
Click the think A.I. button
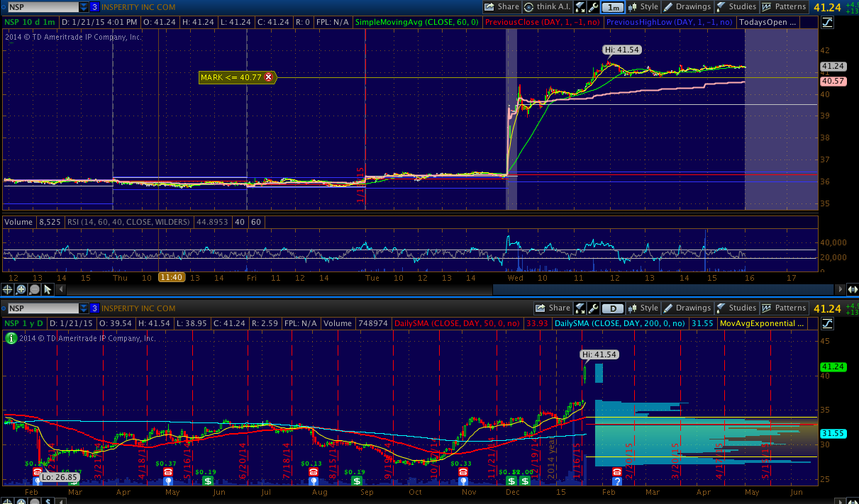pos(547,7)
